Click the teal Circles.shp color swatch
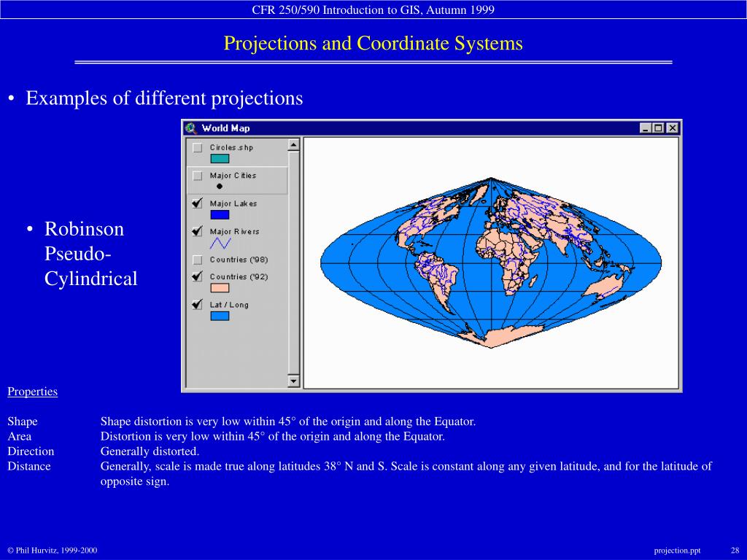Image resolution: width=747 pixels, height=560 pixels. 220,158
